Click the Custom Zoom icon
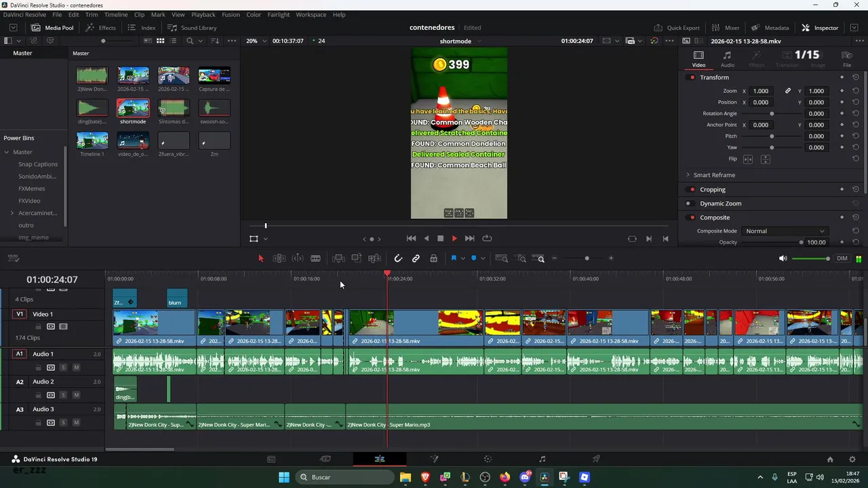This screenshot has width=868, height=488. [538, 258]
